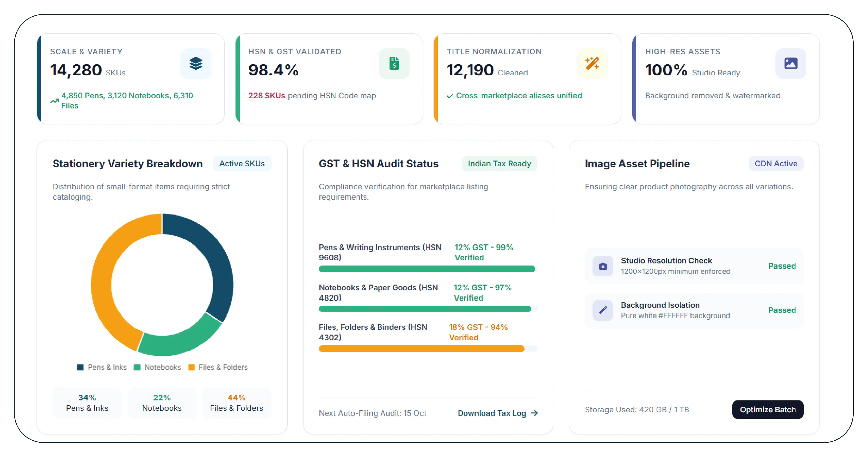Select the Active SKUs badge
Image resolution: width=868 pixels, height=457 pixels.
pyautogui.click(x=242, y=164)
